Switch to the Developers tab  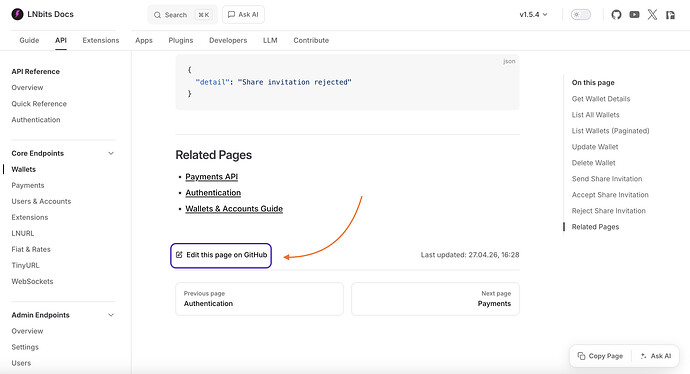[228, 40]
